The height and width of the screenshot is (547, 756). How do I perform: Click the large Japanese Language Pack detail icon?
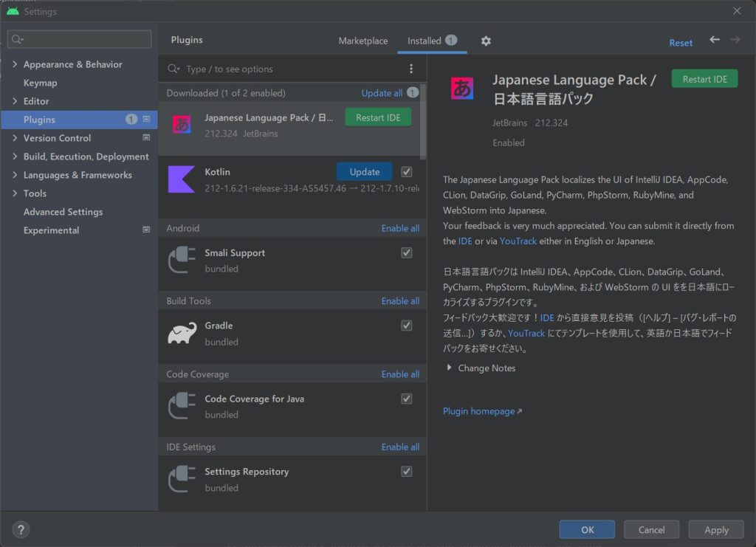click(x=462, y=89)
